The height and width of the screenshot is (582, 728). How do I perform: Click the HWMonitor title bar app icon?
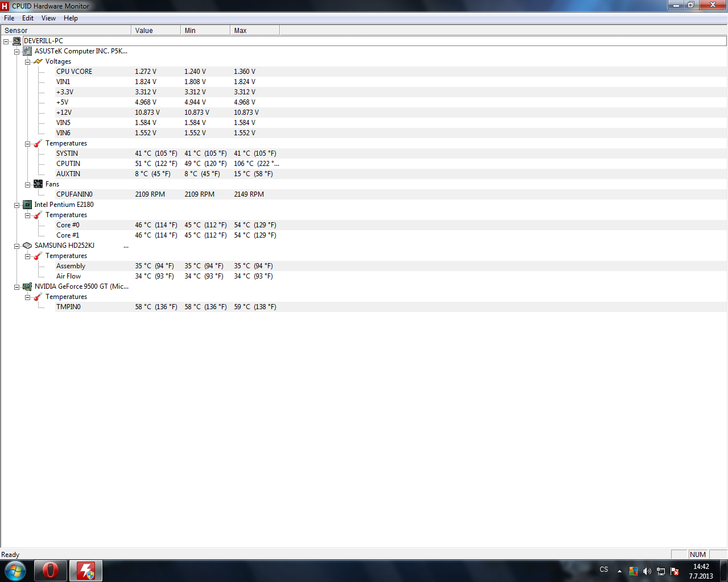pos(5,6)
